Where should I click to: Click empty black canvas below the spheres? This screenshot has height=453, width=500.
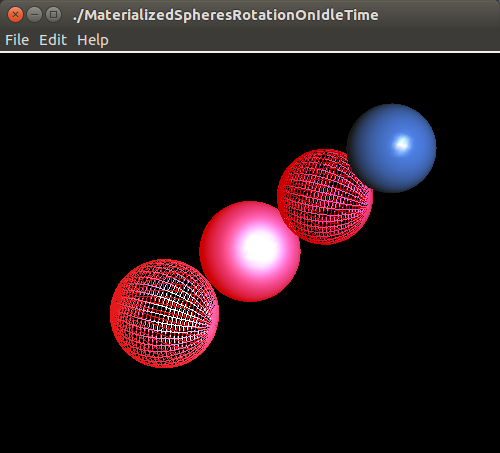[x=250, y=410]
